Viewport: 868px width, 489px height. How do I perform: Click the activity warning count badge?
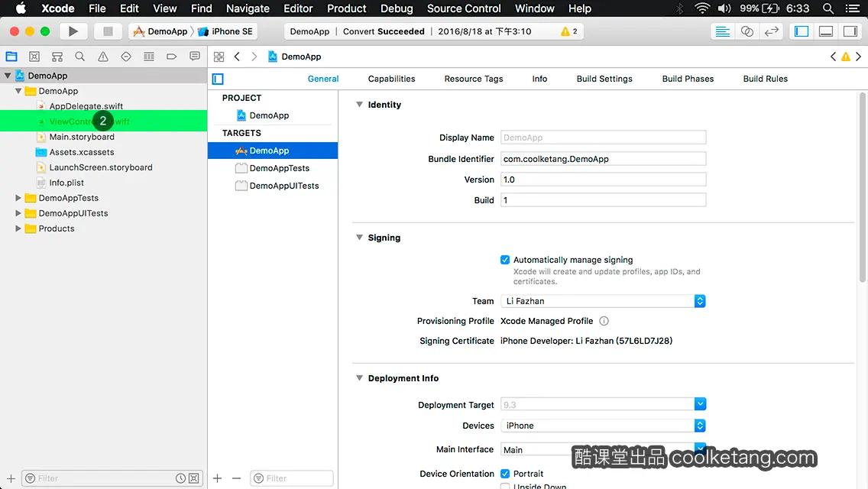[569, 31]
